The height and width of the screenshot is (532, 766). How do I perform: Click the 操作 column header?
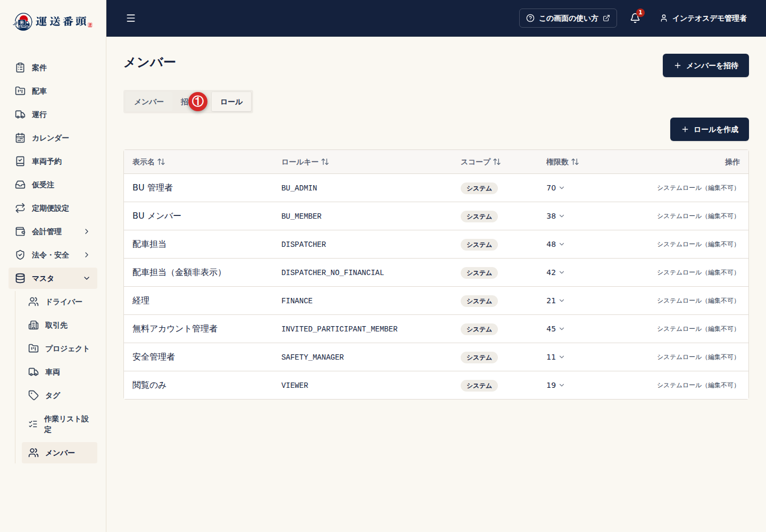click(732, 162)
